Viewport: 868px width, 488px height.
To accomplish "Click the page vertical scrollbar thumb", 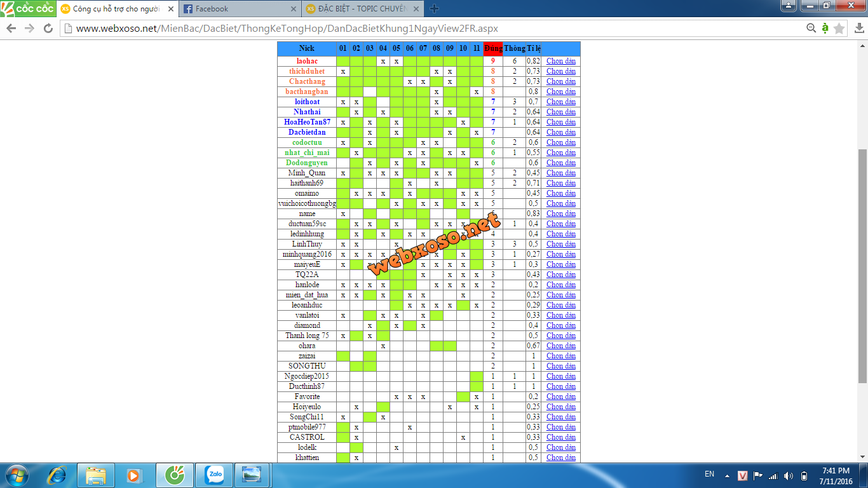I will coord(862,266).
